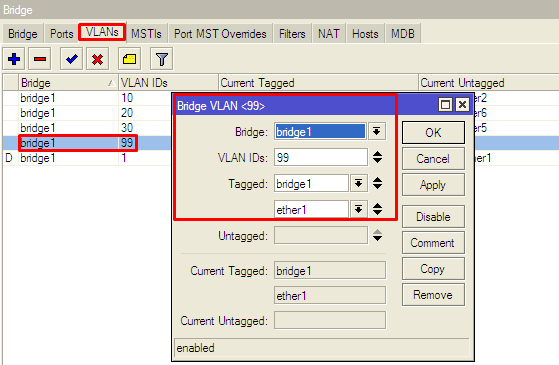Maximize the Bridge VLAN dialog
This screenshot has width=559, height=365.
445,105
